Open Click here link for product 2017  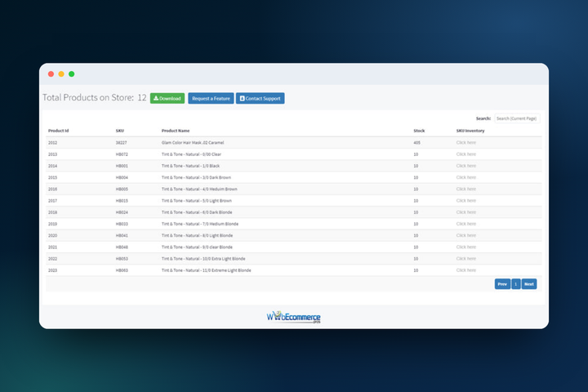point(465,201)
